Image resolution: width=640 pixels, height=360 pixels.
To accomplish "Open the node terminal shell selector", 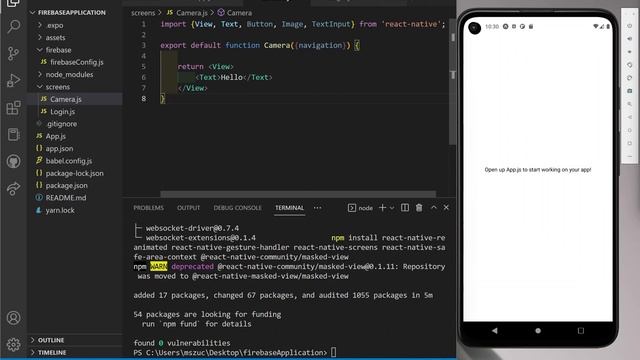I will coord(360,208).
